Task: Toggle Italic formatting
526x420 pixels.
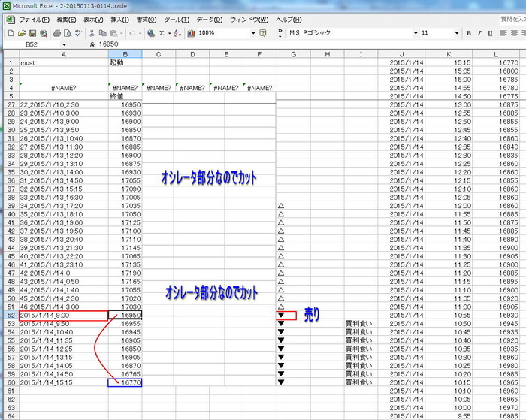Action: click(x=479, y=33)
